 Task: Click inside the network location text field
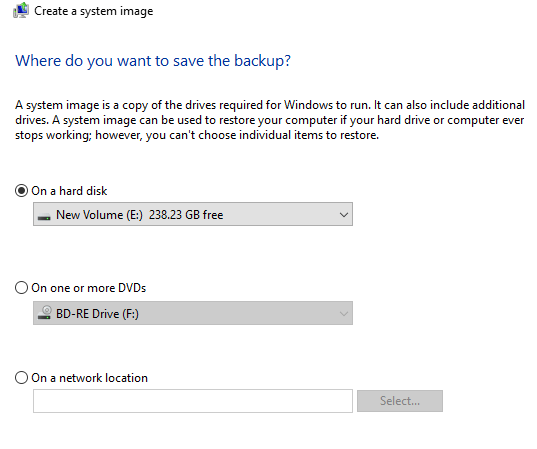pyautogui.click(x=193, y=401)
